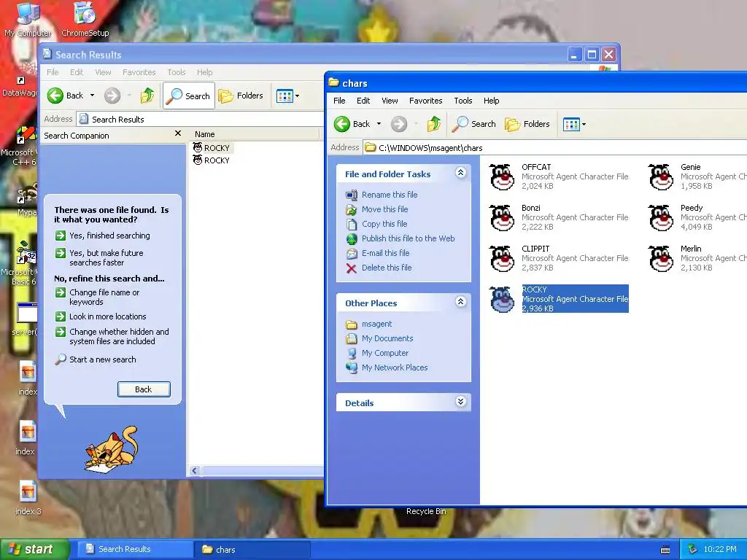Switch to Search Results taskbar button
The image size is (747, 560).
pyautogui.click(x=135, y=549)
